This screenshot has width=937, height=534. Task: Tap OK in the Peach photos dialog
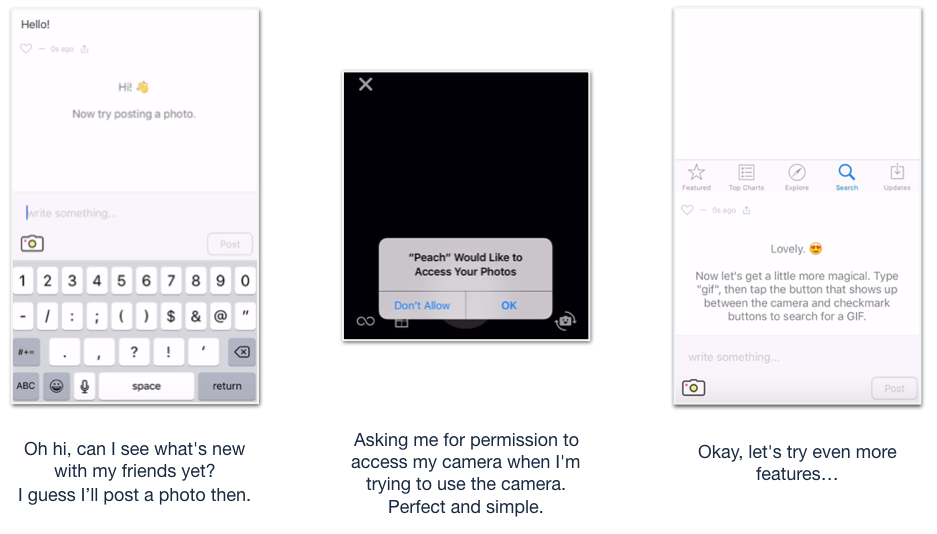pyautogui.click(x=509, y=305)
